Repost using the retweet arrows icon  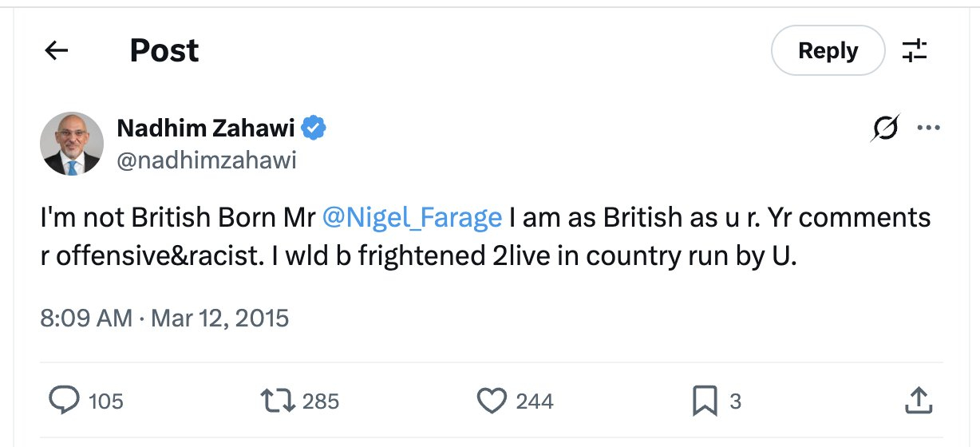pyautogui.click(x=279, y=400)
